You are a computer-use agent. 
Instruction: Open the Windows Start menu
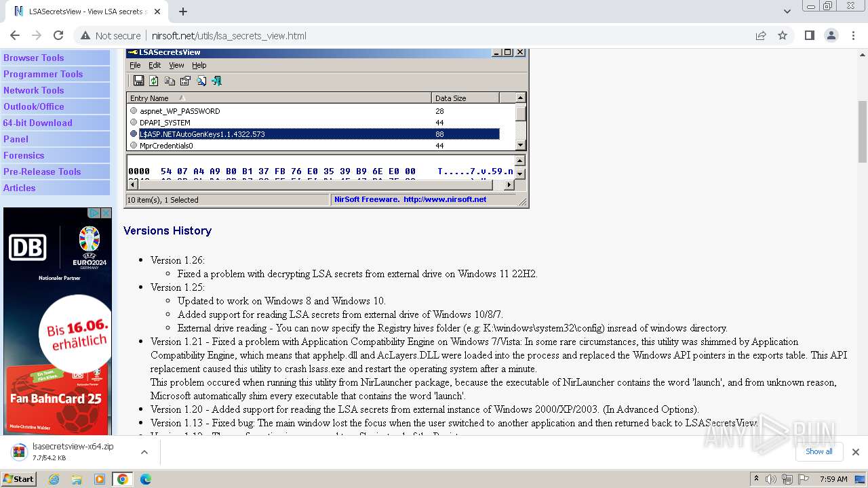click(19, 479)
